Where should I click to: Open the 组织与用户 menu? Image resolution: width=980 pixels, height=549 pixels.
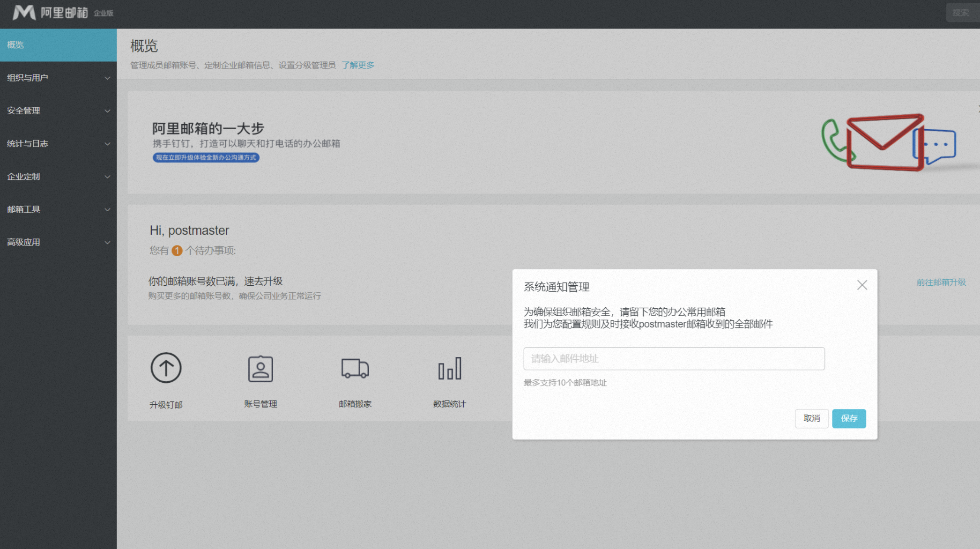(x=58, y=78)
